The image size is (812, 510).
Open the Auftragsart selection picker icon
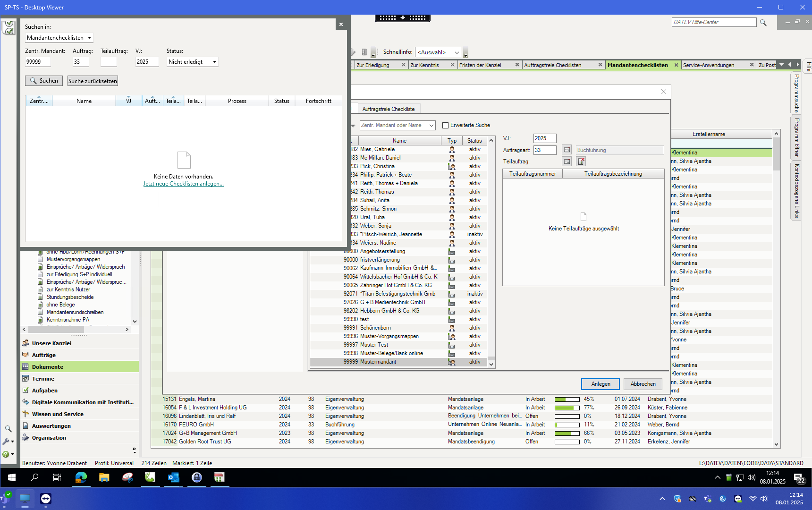(567, 150)
